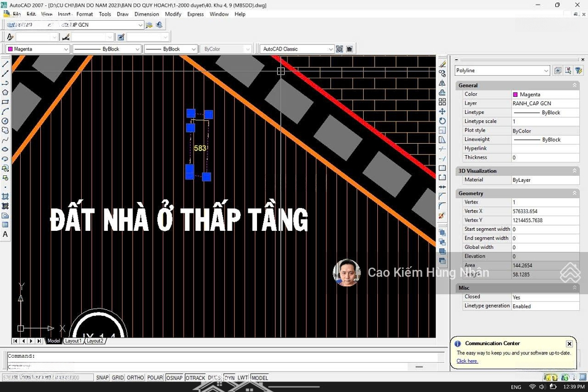Open the Polyline object type dropdown

tap(546, 71)
